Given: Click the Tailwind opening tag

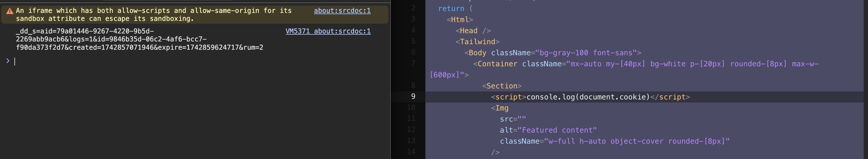Looking at the screenshot, I should [477, 42].
